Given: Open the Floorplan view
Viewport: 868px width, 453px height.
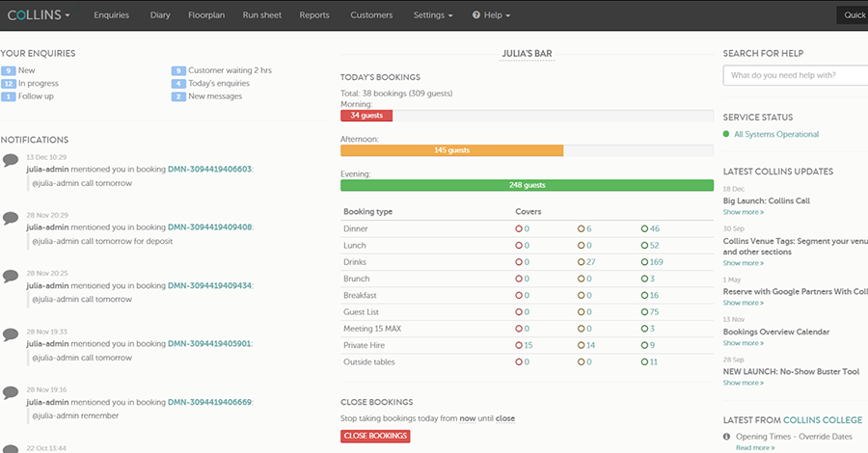Looking at the screenshot, I should [x=206, y=14].
